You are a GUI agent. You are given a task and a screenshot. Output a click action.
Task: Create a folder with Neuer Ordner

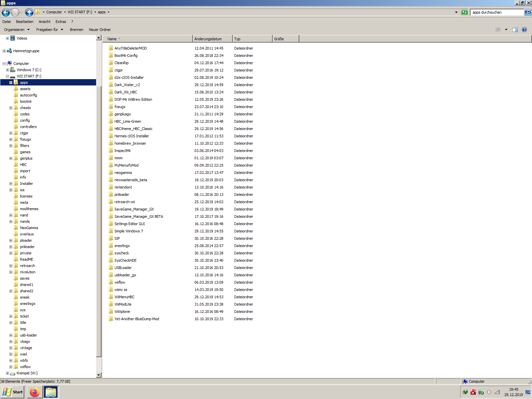click(100, 30)
